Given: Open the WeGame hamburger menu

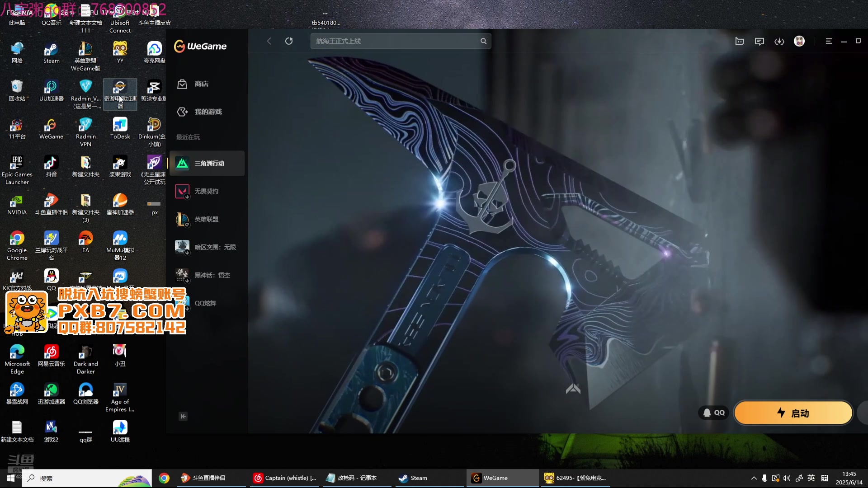Looking at the screenshot, I should 829,41.
